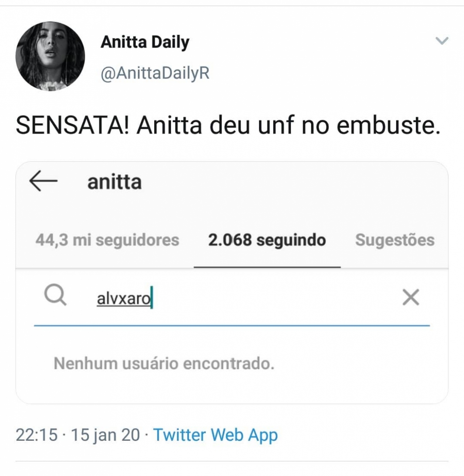Click the 22:15 tweet time
464x476 pixels.
pyautogui.click(x=36, y=435)
